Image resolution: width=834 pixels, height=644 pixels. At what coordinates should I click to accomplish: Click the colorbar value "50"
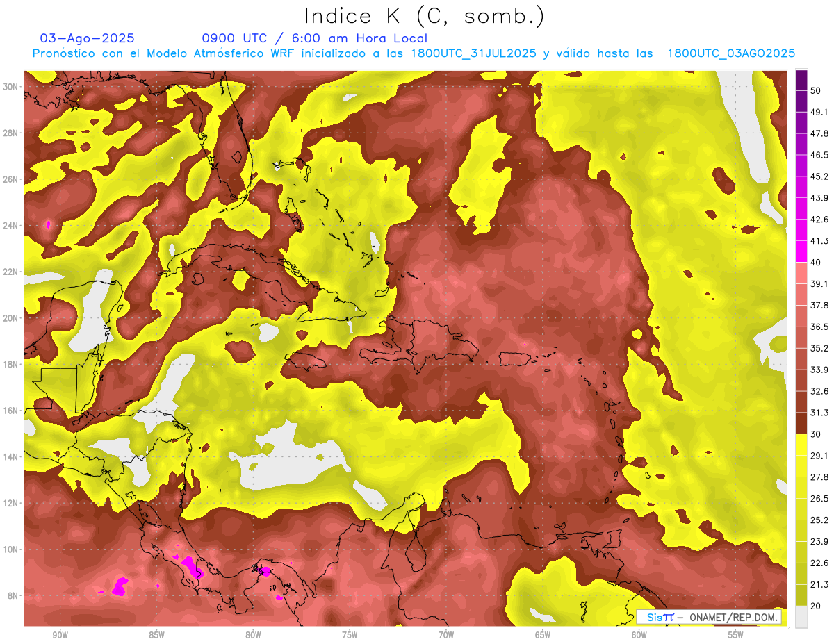point(816,90)
